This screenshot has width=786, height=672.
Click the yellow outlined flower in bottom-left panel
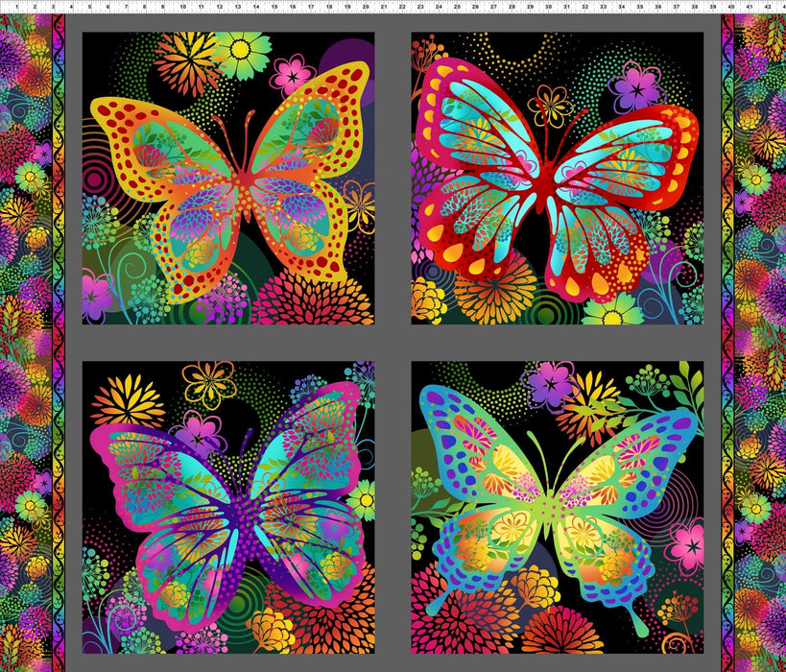(208, 382)
